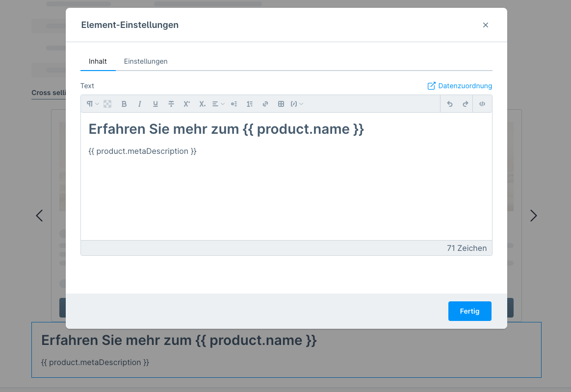The height and width of the screenshot is (392, 571).
Task: Open the Datenzuordnung link
Action: (x=460, y=86)
